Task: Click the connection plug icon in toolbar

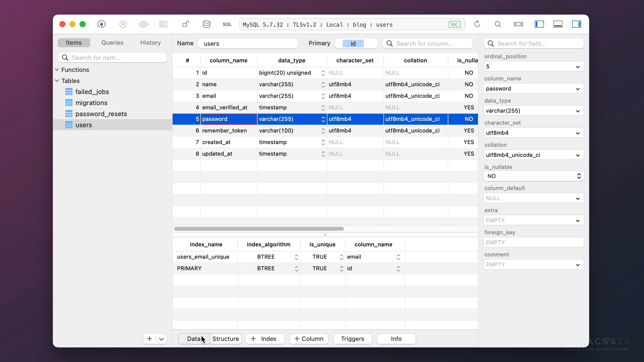Action: coord(101,24)
